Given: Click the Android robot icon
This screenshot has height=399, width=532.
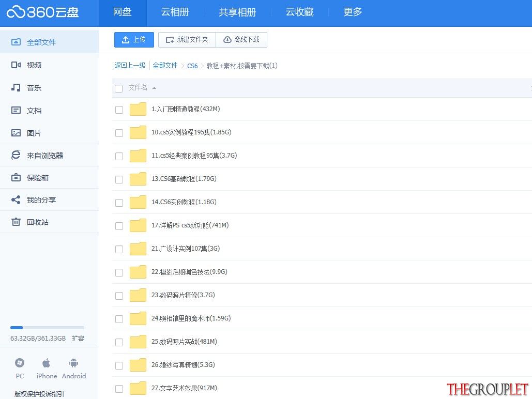Looking at the screenshot, I should 73,363.
